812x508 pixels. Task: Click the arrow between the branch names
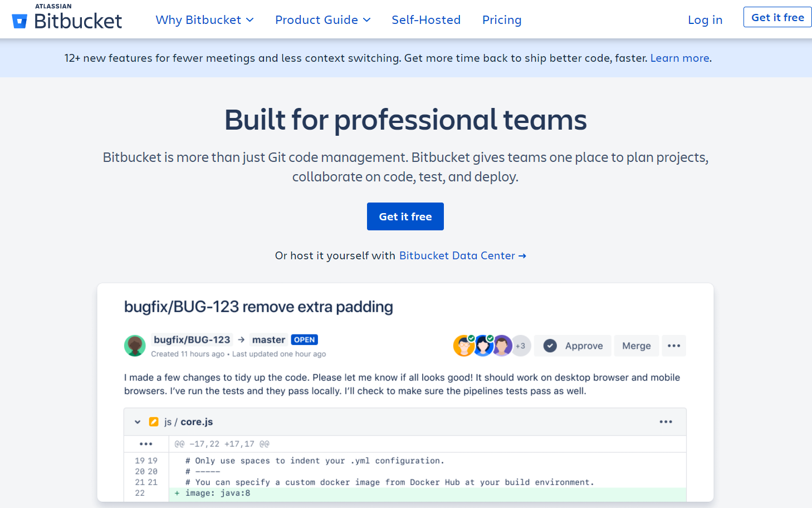coord(241,340)
